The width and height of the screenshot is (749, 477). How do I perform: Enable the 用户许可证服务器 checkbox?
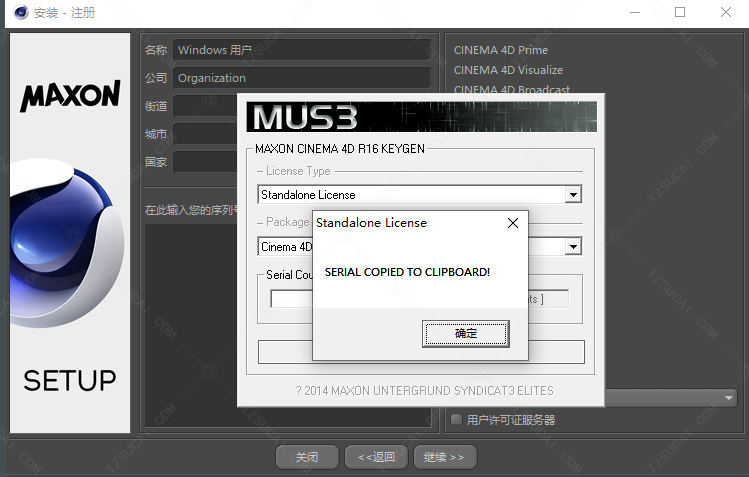[x=457, y=420]
